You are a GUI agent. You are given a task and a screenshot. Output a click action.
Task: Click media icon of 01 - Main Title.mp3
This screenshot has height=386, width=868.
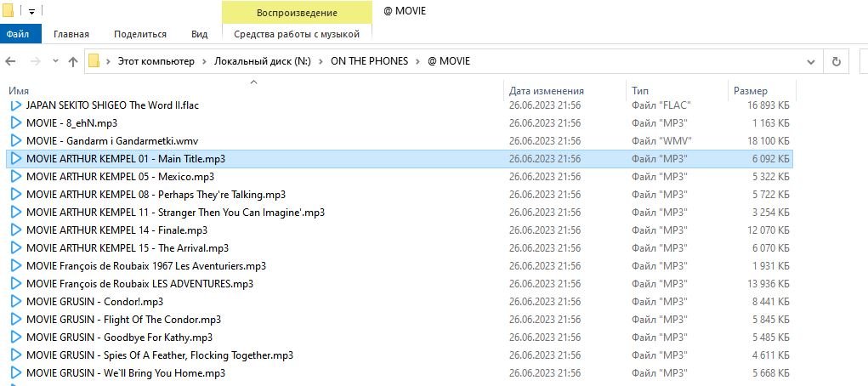click(16, 159)
